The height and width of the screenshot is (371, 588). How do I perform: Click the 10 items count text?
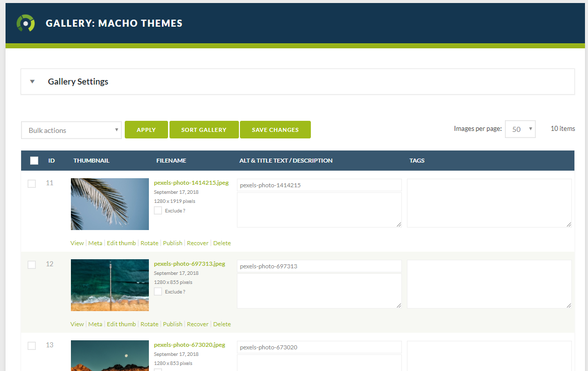(x=562, y=129)
